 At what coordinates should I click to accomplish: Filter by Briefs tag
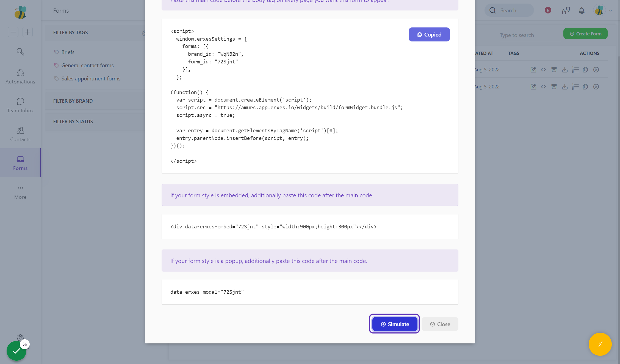pos(68,52)
